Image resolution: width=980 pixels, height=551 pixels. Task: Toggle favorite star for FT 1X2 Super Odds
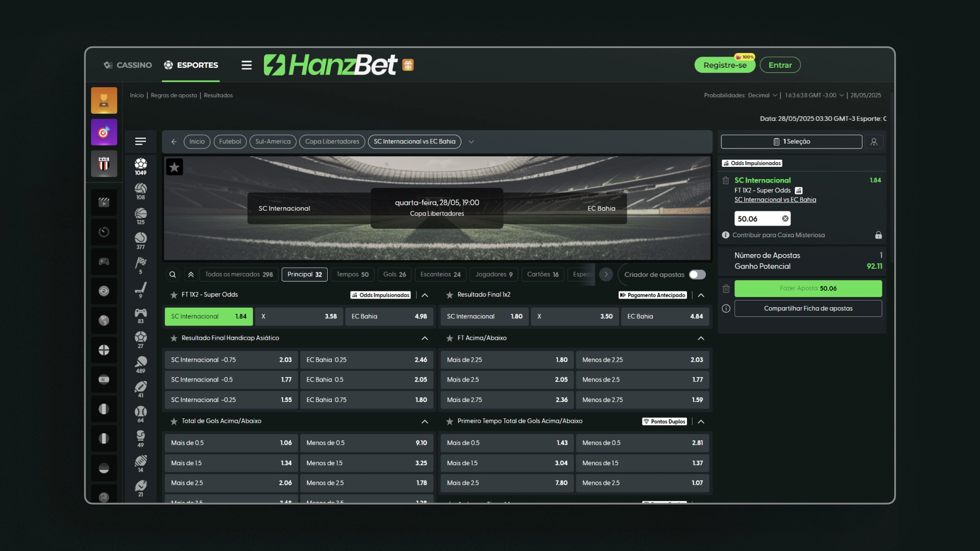click(174, 295)
